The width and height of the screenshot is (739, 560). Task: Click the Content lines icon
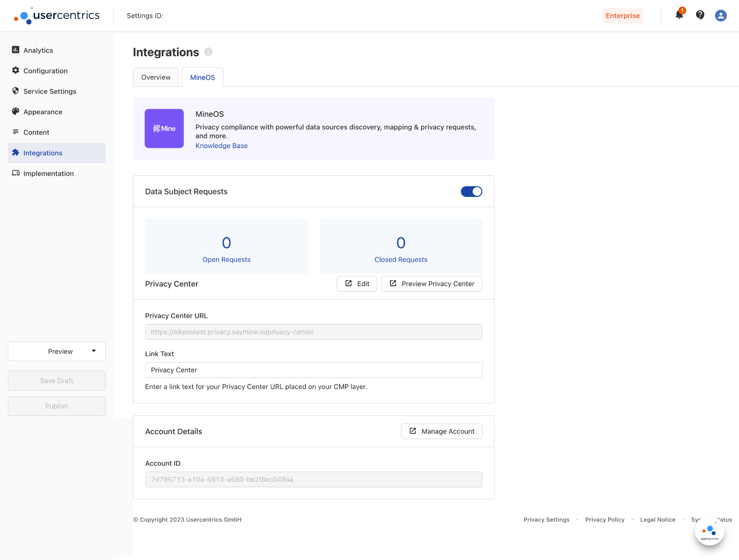click(16, 132)
